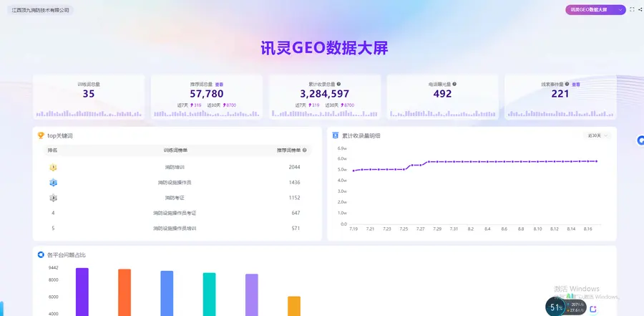Click the 江西顶九消防技术有限公司 company label
644x316 pixels.
(40, 10)
